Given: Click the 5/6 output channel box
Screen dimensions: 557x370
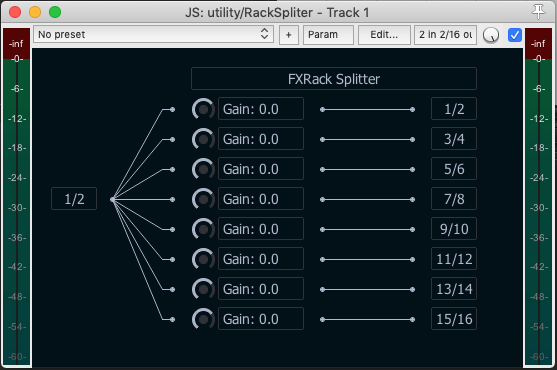Looking at the screenshot, I should [454, 169].
